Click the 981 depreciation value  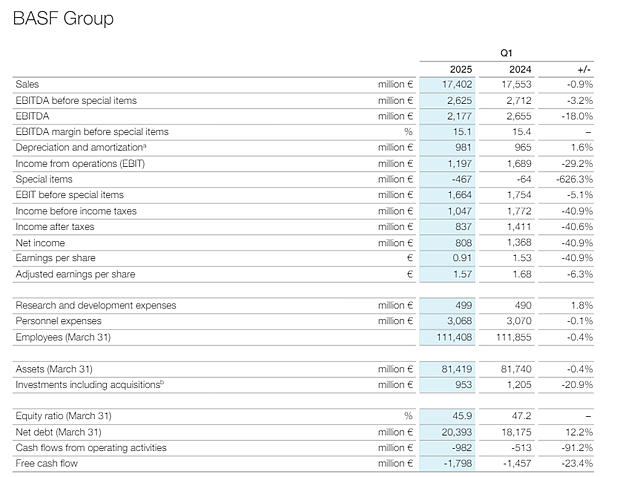(464, 147)
